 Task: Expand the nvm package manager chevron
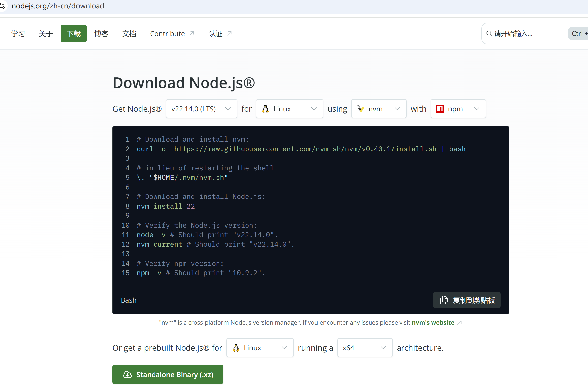coord(397,109)
